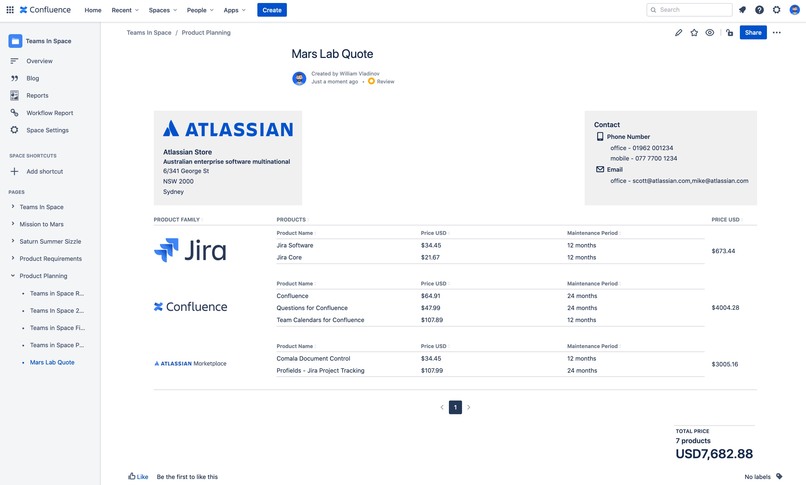Open the Teams In Space R... child page
The height and width of the screenshot is (485, 806).
click(x=57, y=293)
